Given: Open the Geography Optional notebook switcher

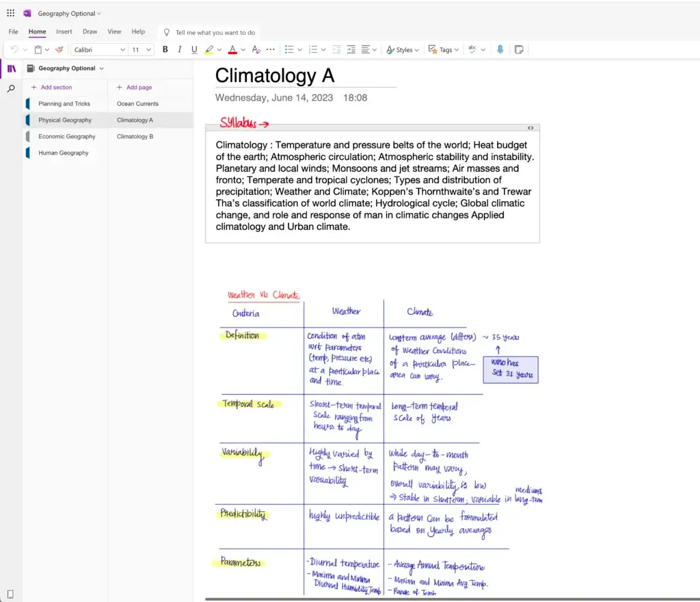Looking at the screenshot, I should tap(66, 68).
